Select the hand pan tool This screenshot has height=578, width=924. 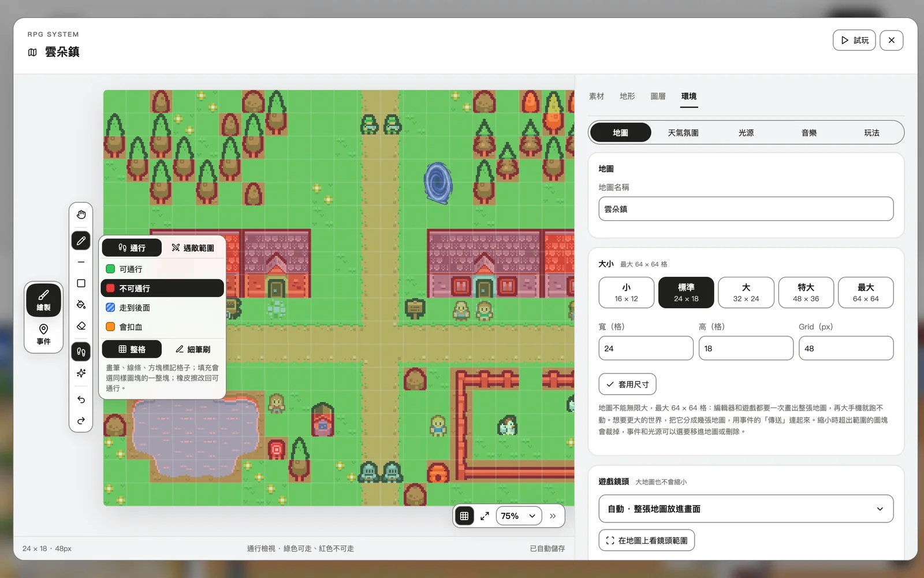81,215
